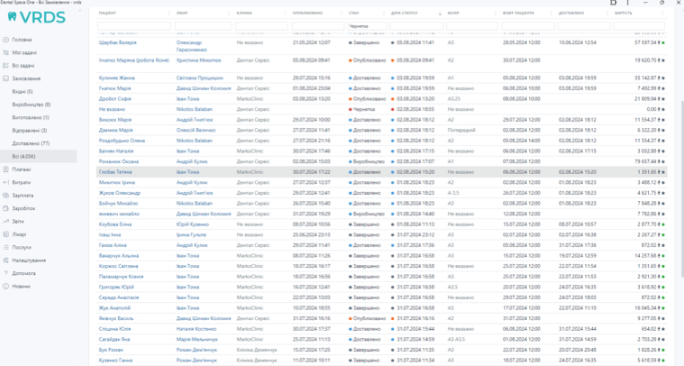Viewport: 684px width, 366px height.
Task: Select Вхідні (5) in orders submenu
Action: pos(22,92)
